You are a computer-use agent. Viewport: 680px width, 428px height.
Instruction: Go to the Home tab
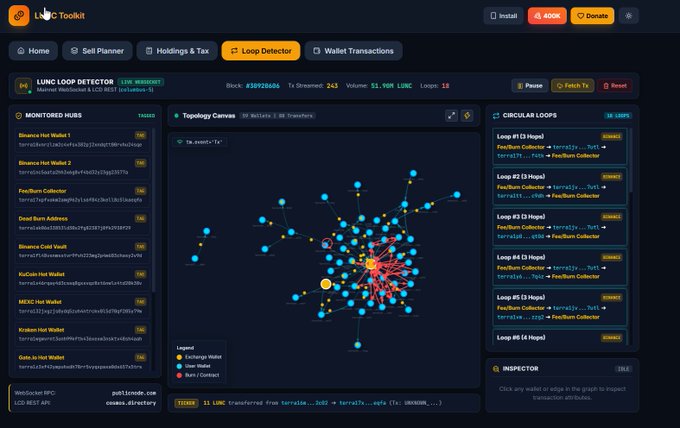click(33, 51)
